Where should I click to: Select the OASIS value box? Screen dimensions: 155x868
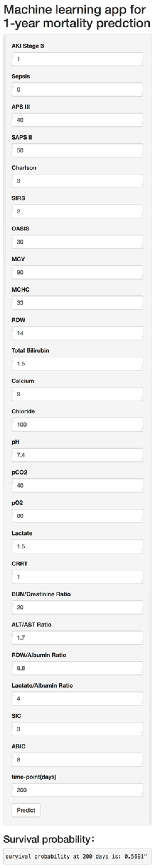click(77, 242)
